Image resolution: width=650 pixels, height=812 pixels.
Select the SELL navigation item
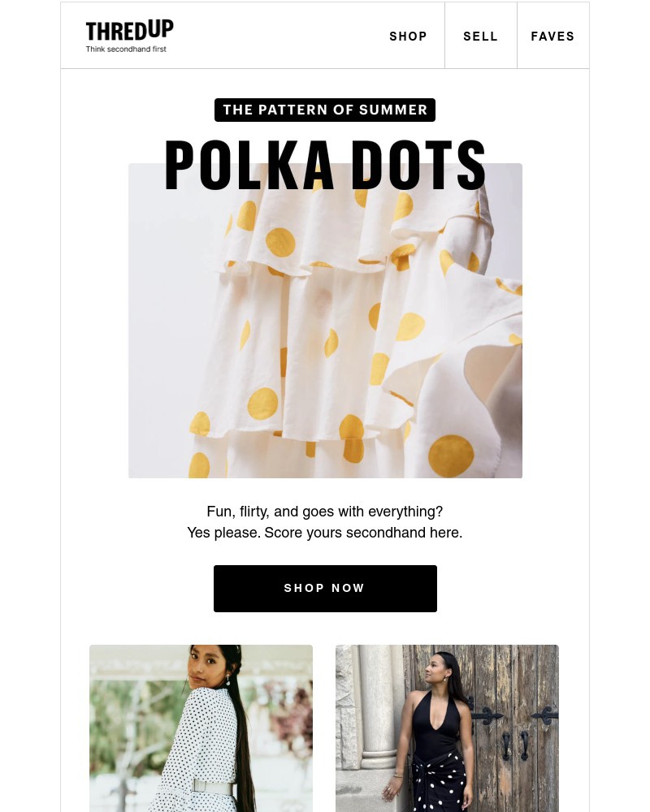click(x=480, y=37)
